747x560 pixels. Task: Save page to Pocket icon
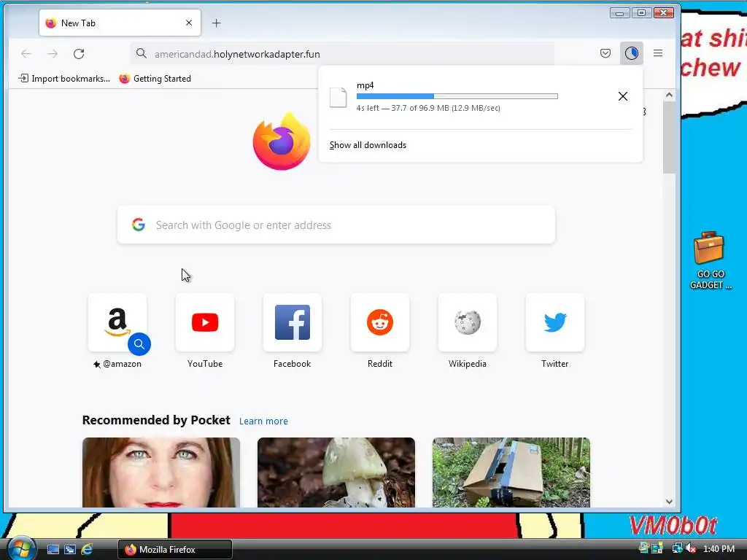[x=605, y=53]
